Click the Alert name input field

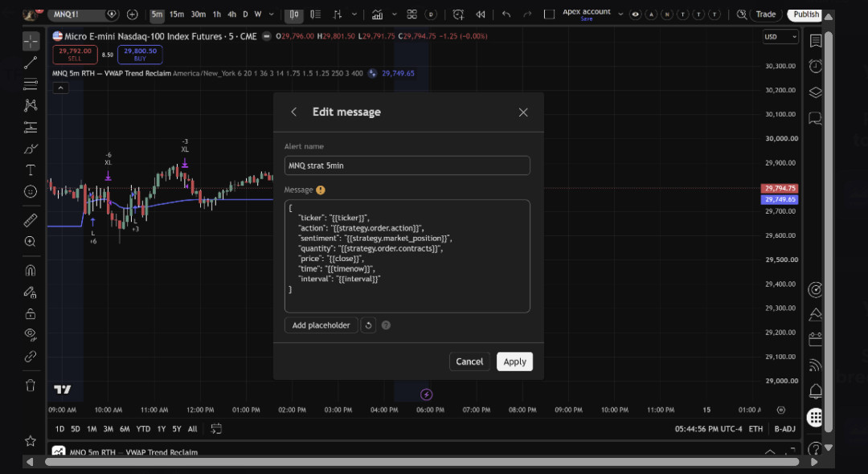tap(407, 165)
